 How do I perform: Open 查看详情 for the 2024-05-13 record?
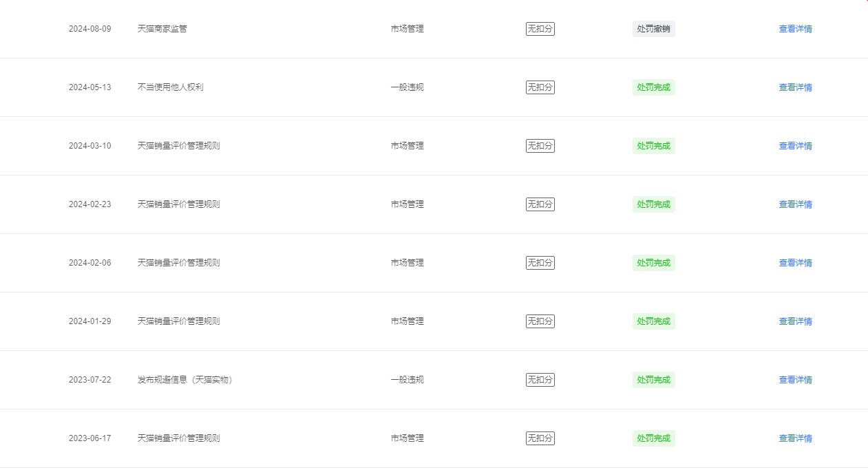795,87
